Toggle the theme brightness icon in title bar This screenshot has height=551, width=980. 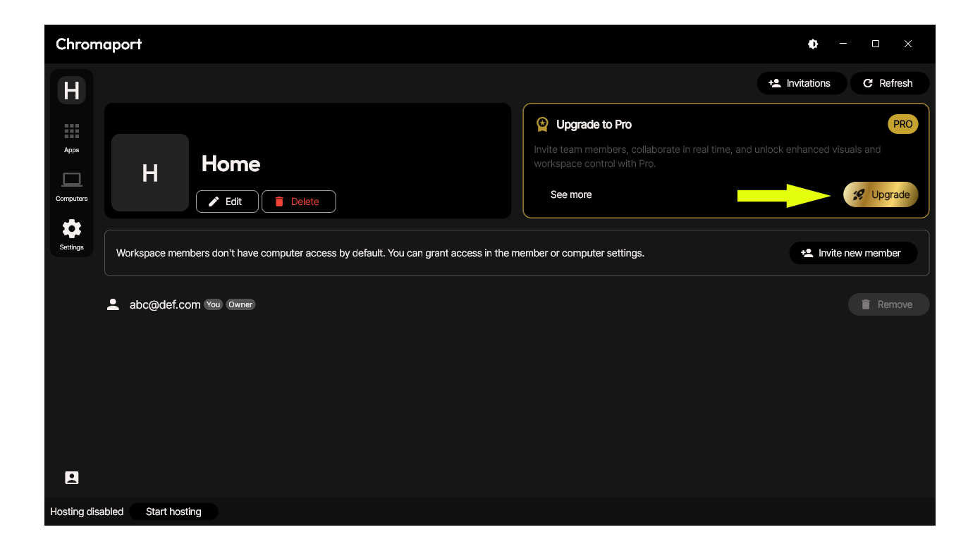pos(813,44)
